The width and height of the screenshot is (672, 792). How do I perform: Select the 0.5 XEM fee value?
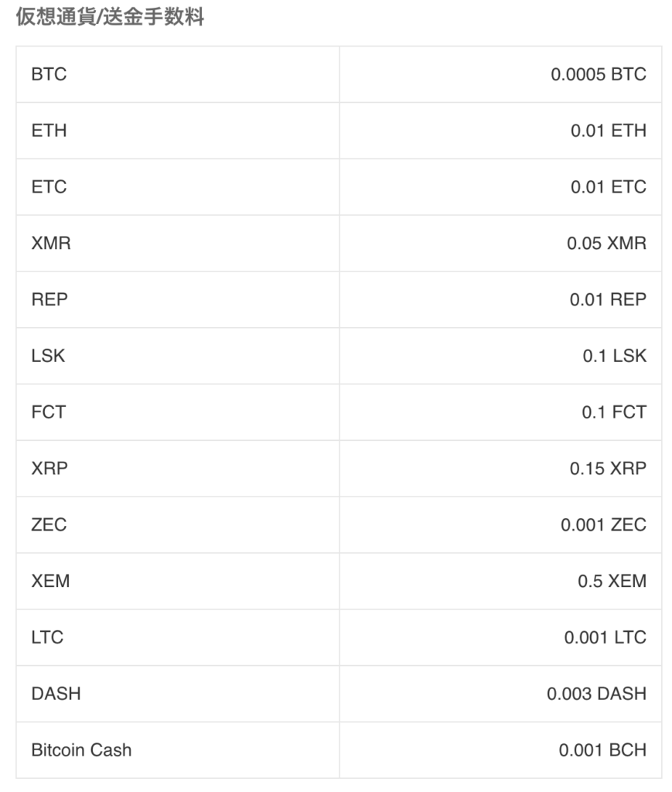coord(612,581)
